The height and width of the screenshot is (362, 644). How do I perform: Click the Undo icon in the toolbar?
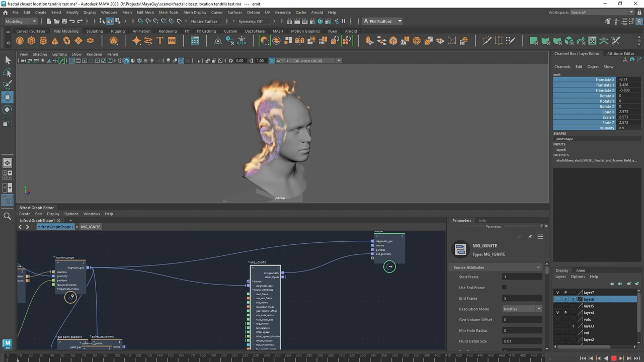(x=72, y=21)
